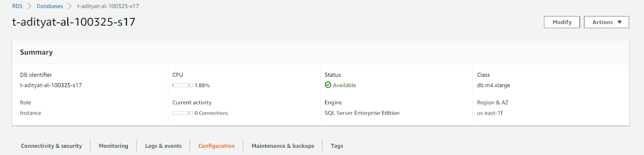Open the Actions dropdown menu
Screen dimensions: 644x155
point(607,22)
